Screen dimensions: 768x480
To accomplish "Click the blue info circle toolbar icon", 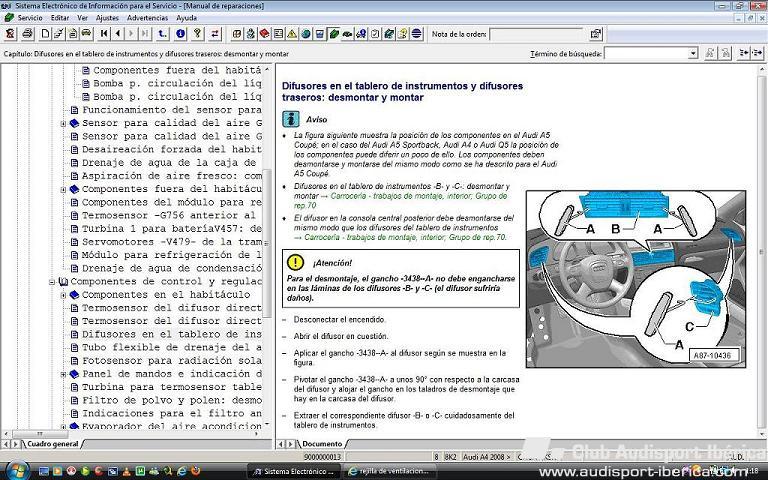I will tap(180, 34).
